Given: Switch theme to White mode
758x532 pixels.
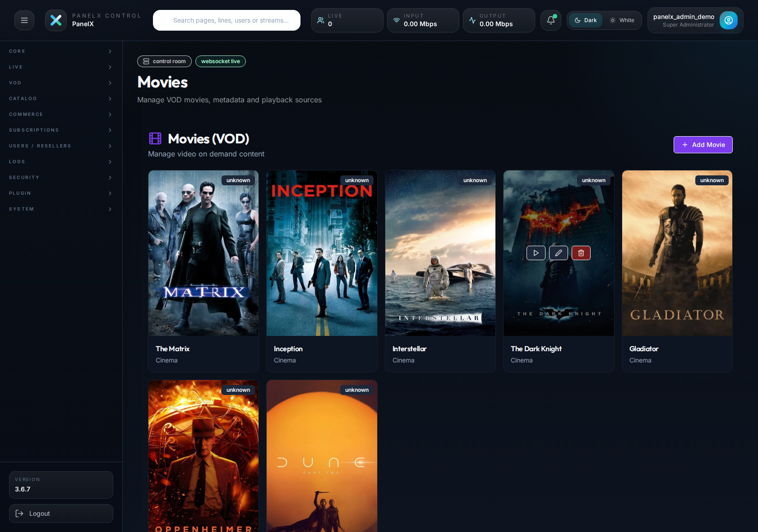Looking at the screenshot, I should pos(622,20).
